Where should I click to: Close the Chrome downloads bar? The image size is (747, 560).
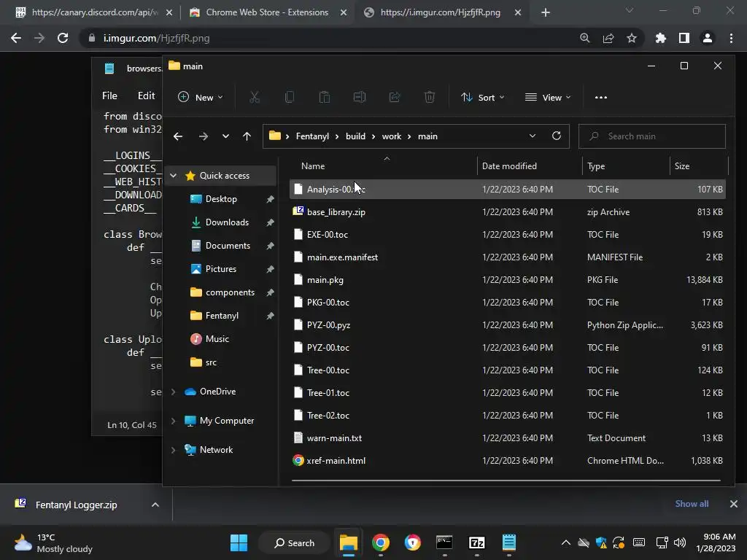(x=734, y=504)
